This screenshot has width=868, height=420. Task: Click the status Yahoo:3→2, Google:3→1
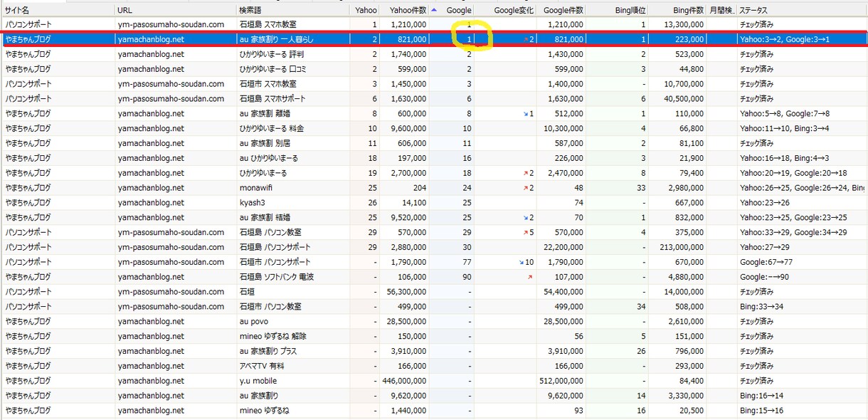(x=785, y=40)
